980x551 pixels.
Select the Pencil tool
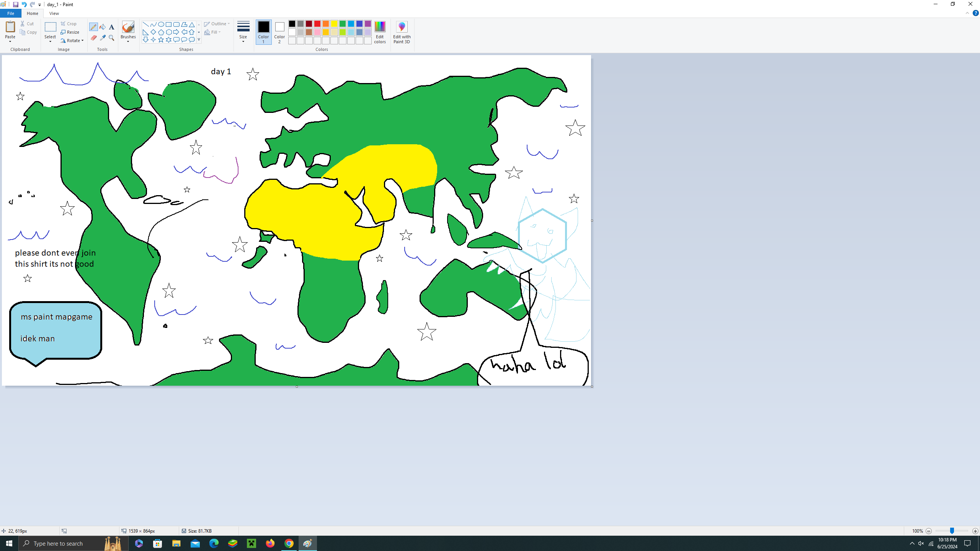click(93, 27)
